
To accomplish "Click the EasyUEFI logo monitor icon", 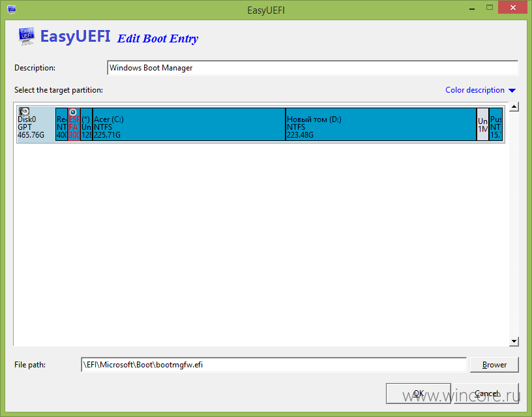I will pyautogui.click(x=26, y=37).
